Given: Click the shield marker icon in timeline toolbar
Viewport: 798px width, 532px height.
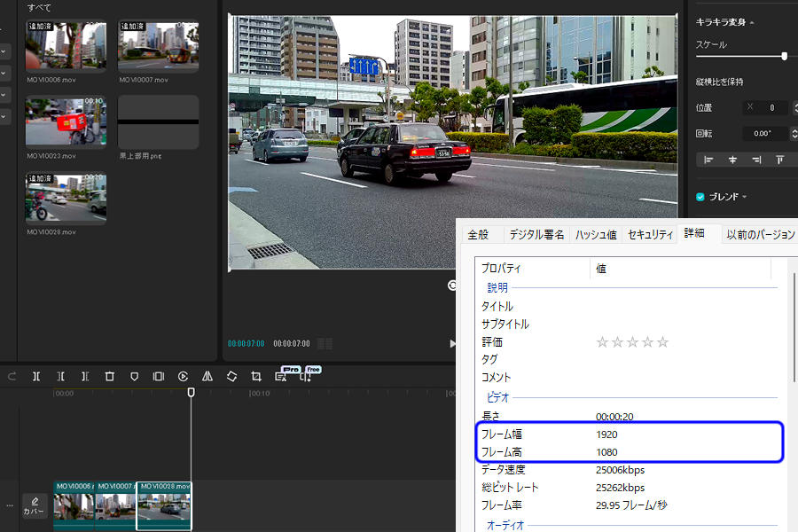Looking at the screenshot, I should tap(134, 376).
